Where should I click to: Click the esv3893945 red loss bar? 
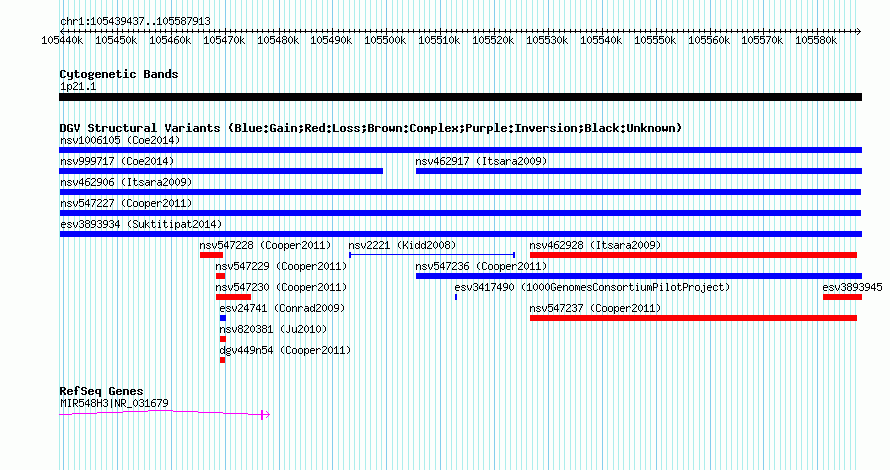[842, 297]
